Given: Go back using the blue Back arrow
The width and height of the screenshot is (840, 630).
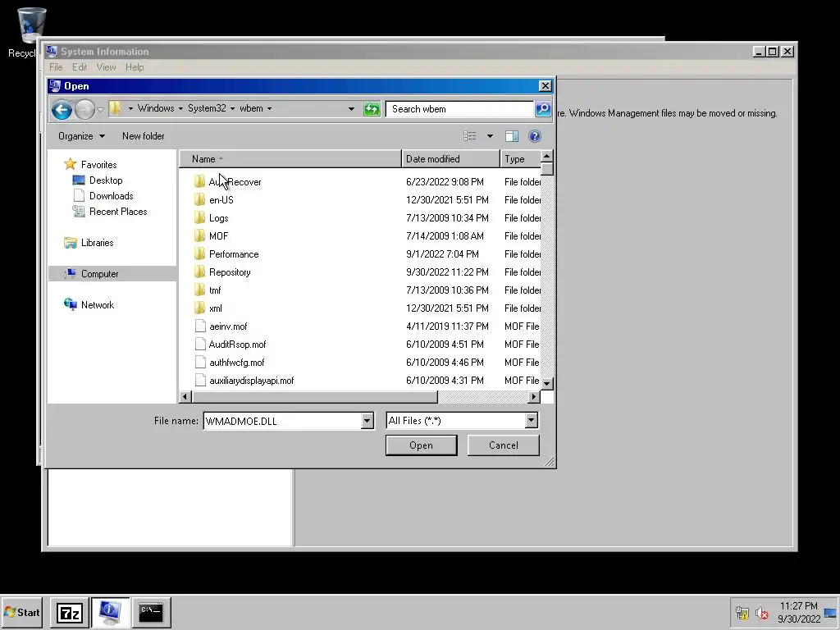Looking at the screenshot, I should pyautogui.click(x=62, y=110).
